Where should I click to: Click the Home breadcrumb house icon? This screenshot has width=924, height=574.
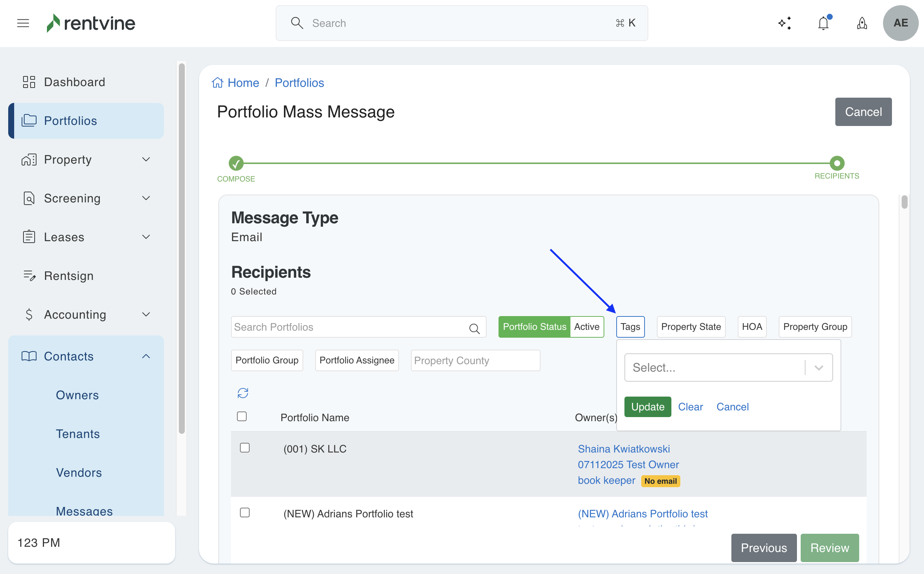(218, 82)
